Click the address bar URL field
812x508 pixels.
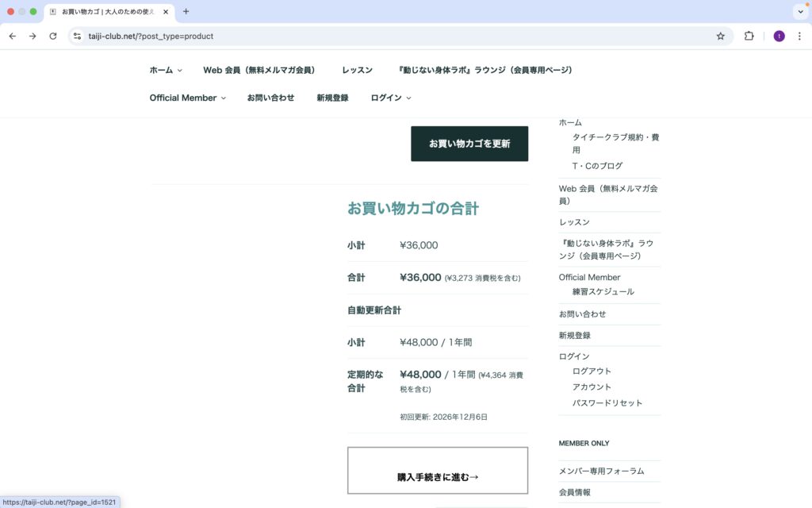click(396, 36)
